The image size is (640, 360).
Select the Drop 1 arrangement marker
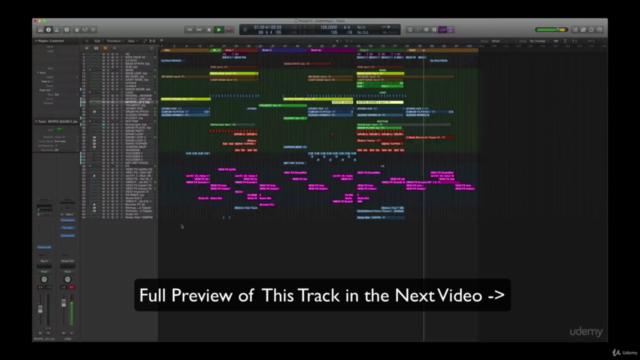(x=240, y=50)
